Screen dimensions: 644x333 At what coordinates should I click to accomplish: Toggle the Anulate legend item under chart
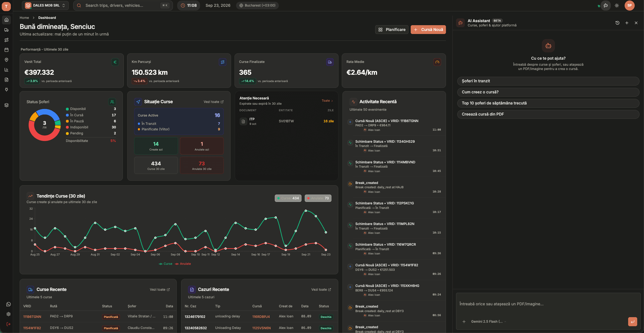183,264
